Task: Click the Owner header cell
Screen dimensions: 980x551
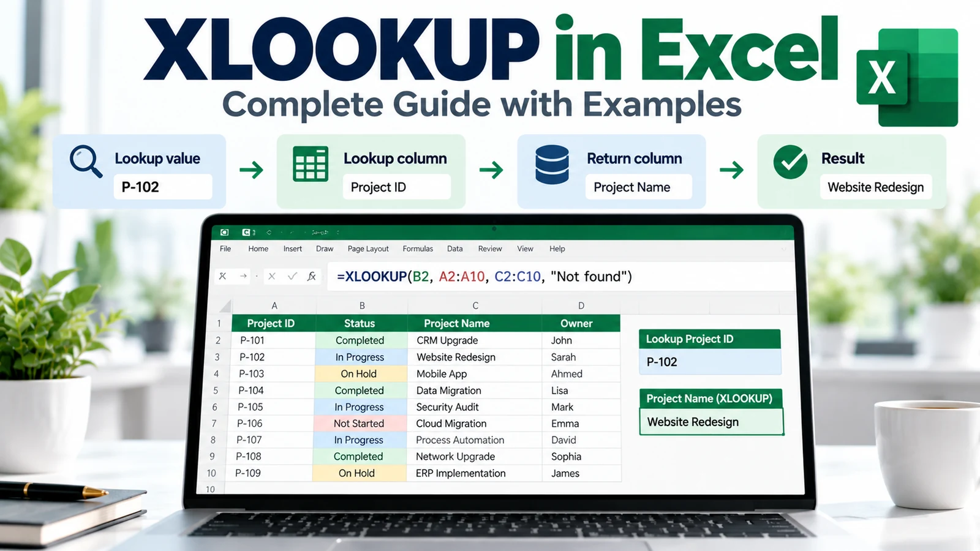Action: (581, 323)
